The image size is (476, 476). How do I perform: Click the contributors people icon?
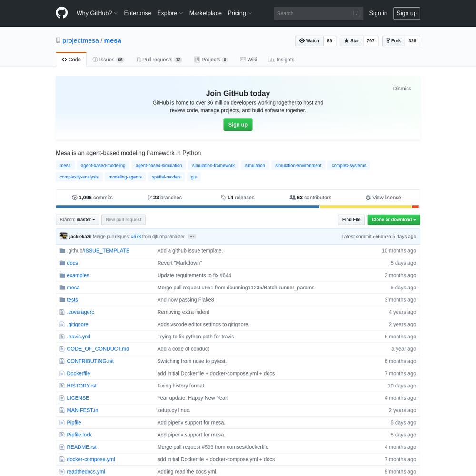[x=292, y=198]
